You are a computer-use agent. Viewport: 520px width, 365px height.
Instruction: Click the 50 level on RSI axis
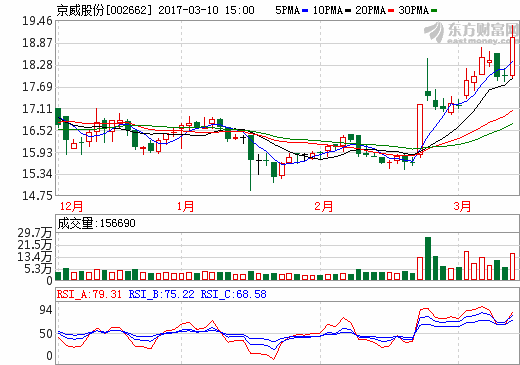(46, 334)
